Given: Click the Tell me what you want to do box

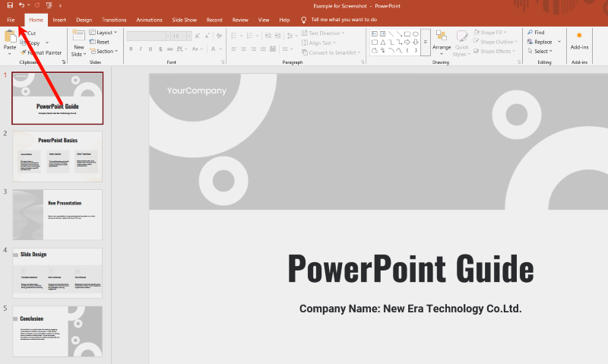Looking at the screenshot, I should point(339,20).
